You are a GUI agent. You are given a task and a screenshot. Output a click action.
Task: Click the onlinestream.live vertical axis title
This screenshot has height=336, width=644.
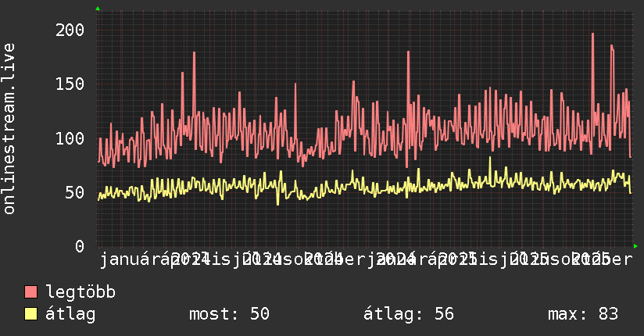coord(9,129)
